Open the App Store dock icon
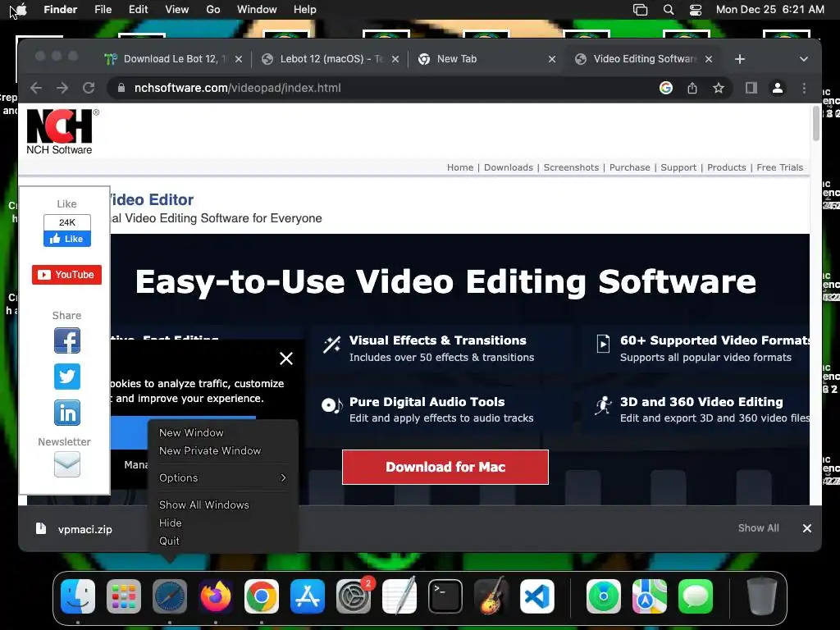The width and height of the screenshot is (840, 630). click(308, 596)
